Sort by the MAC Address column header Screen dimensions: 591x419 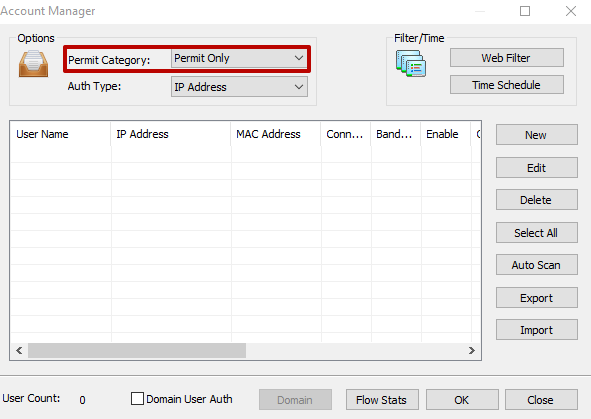tap(276, 134)
